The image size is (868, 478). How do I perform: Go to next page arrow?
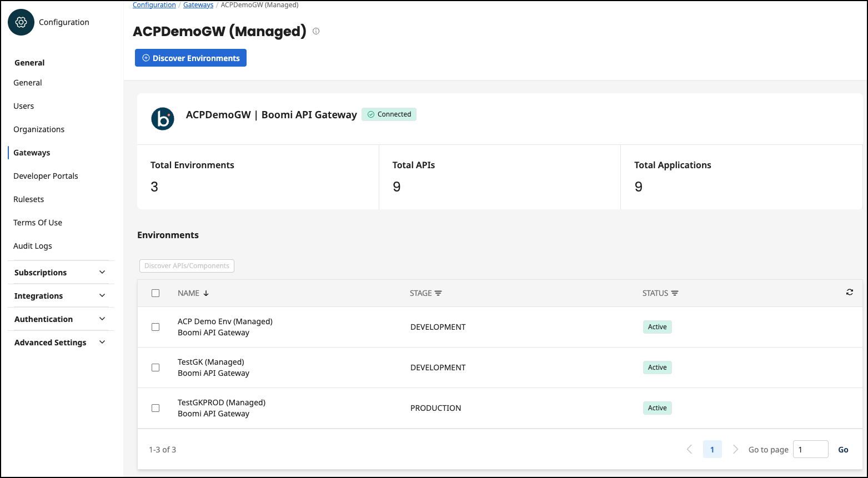click(735, 450)
